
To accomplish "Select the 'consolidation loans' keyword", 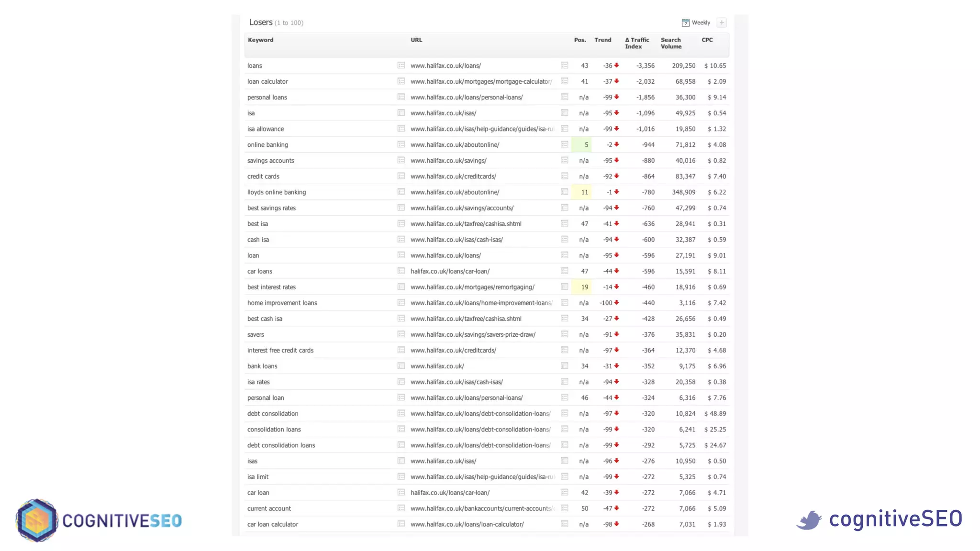I will [274, 430].
